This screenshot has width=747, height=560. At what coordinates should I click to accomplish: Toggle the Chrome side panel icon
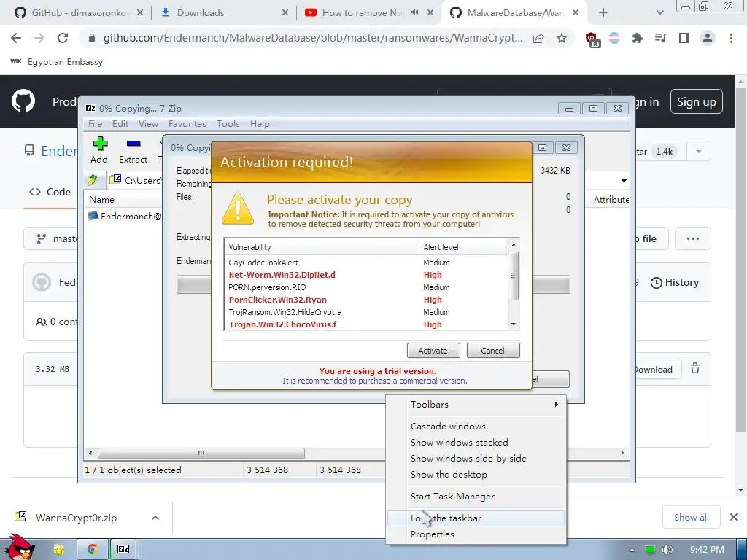(684, 38)
